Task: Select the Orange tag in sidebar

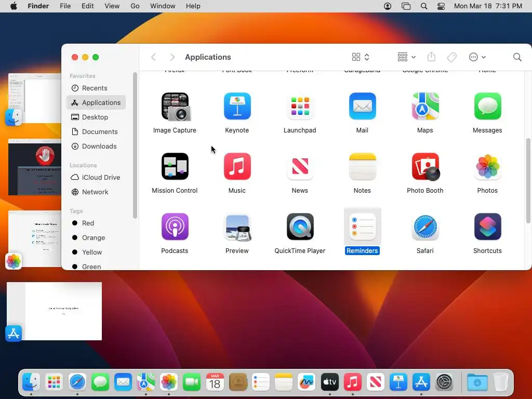Action: [96, 238]
